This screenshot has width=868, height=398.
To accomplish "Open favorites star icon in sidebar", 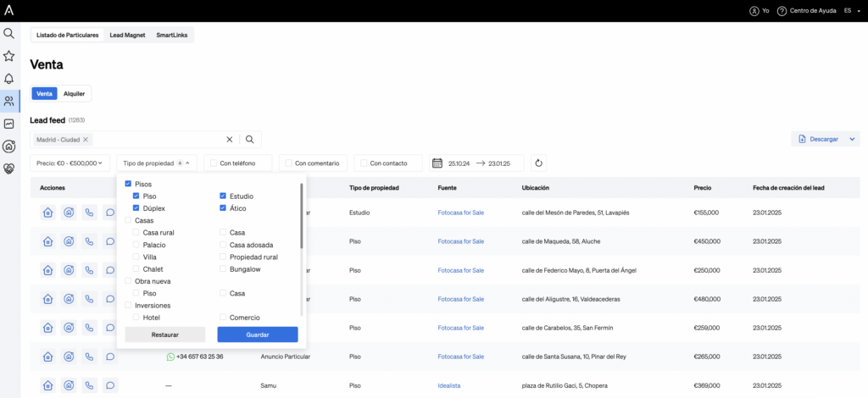I will pyautogui.click(x=9, y=56).
